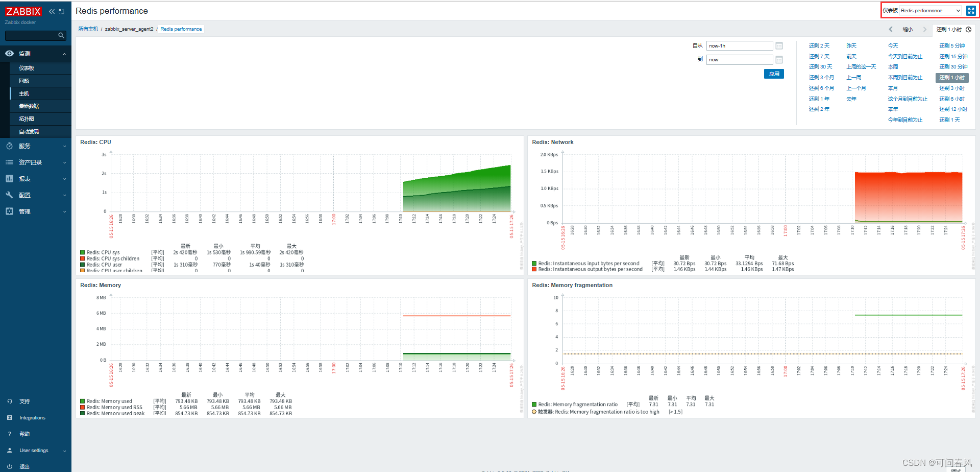Select the 去年 time range
Image resolution: width=980 pixels, height=472 pixels.
851,99
